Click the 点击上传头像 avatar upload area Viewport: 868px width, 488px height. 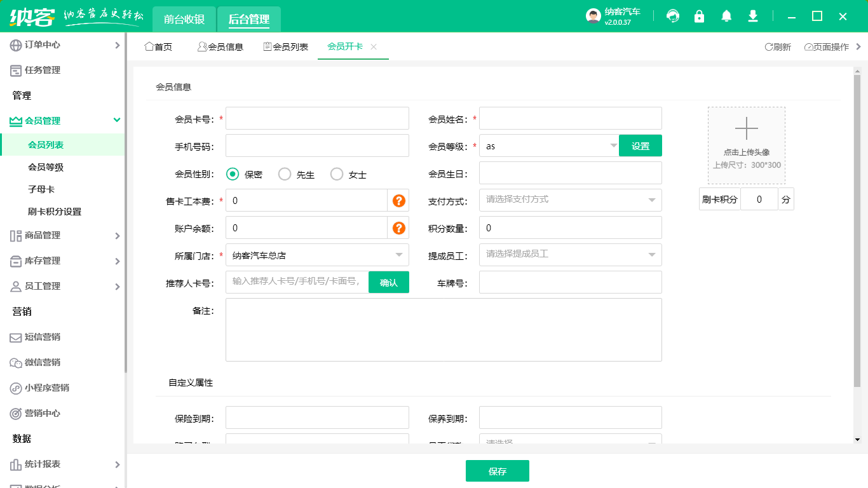[746, 145]
